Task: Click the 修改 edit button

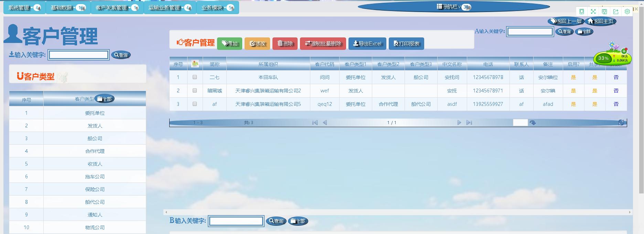Action: coord(257,44)
